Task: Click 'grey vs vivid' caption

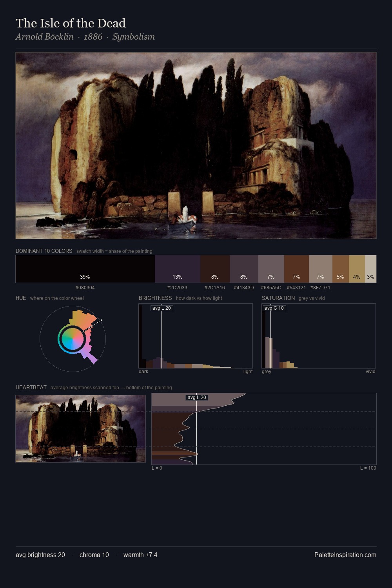Action: [312, 298]
